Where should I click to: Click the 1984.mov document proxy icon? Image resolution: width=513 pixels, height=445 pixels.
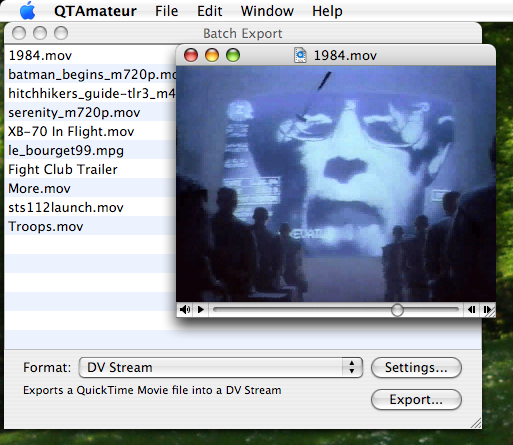300,55
